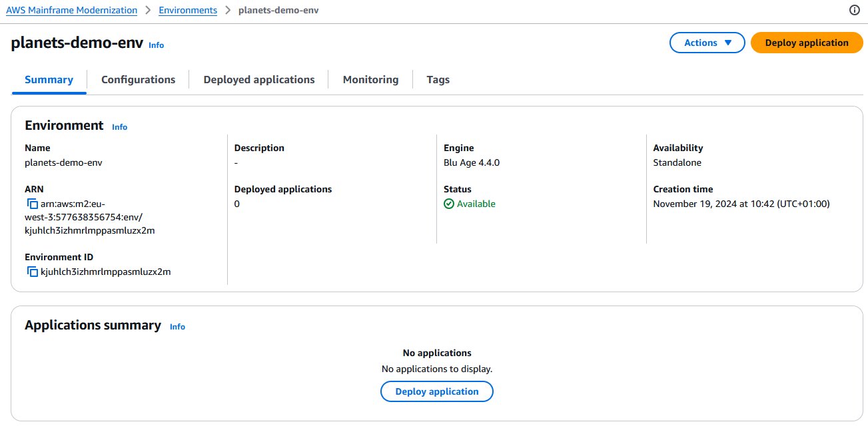Select the Summary tab

click(x=49, y=80)
